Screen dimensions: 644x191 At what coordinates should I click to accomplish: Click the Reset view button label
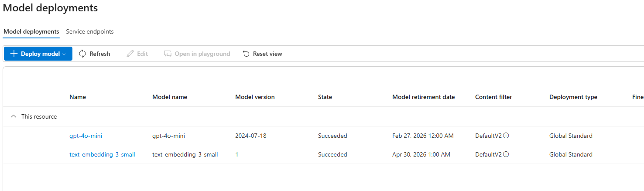click(x=267, y=54)
